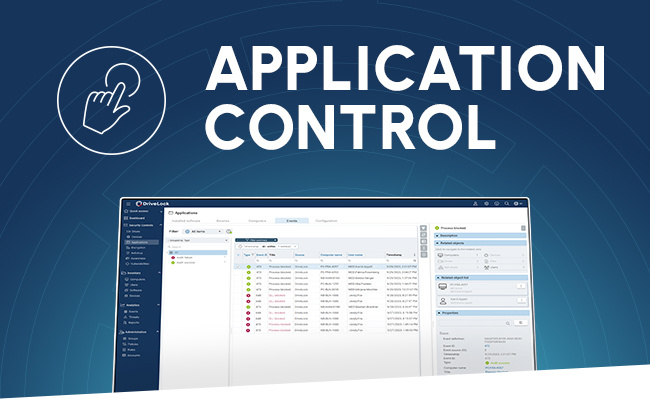The width and height of the screenshot is (650, 400).
Task: Click the icon right of Filter dropdown
Action: click(229, 231)
